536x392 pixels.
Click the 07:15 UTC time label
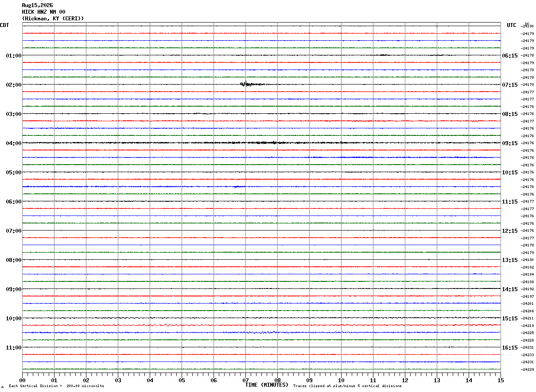510,85
